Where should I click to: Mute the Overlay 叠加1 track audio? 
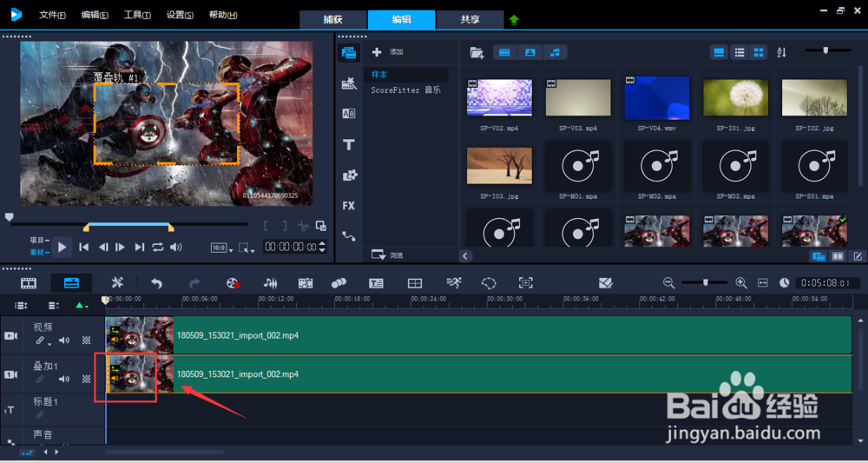[64, 379]
